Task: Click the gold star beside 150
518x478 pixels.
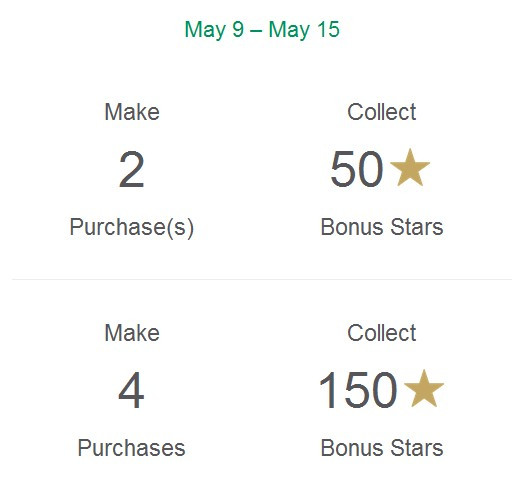Action: click(424, 389)
